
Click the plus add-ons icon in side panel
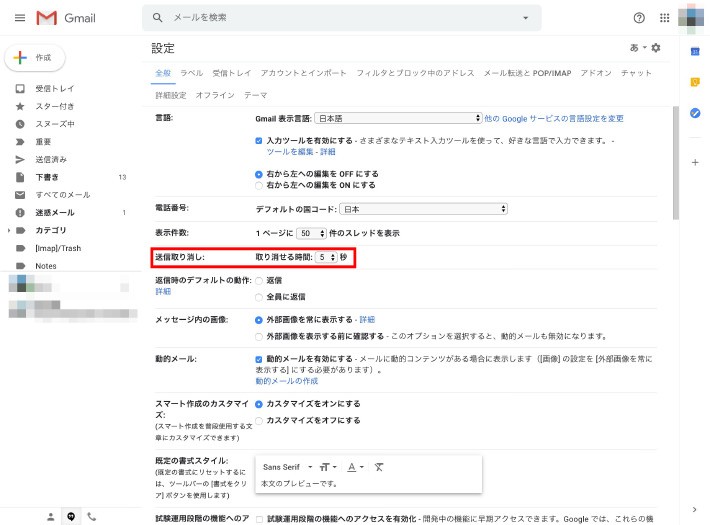point(695,162)
